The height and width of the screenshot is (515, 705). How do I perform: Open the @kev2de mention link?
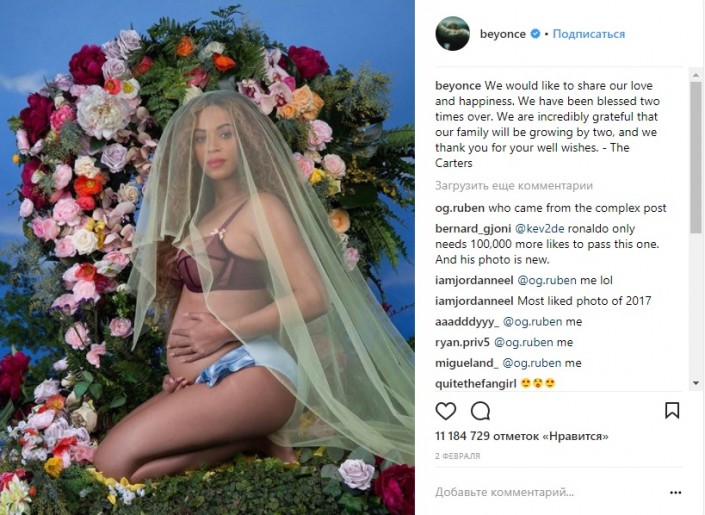pos(540,228)
